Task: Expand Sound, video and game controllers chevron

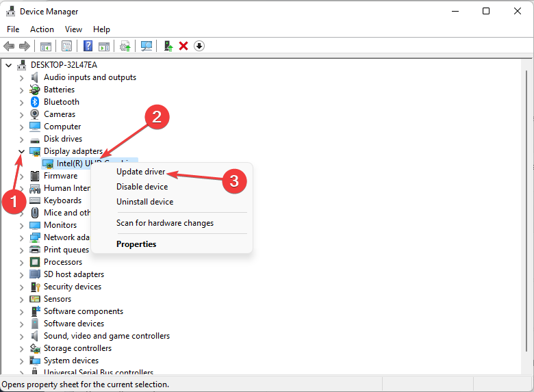Action: [21, 337]
